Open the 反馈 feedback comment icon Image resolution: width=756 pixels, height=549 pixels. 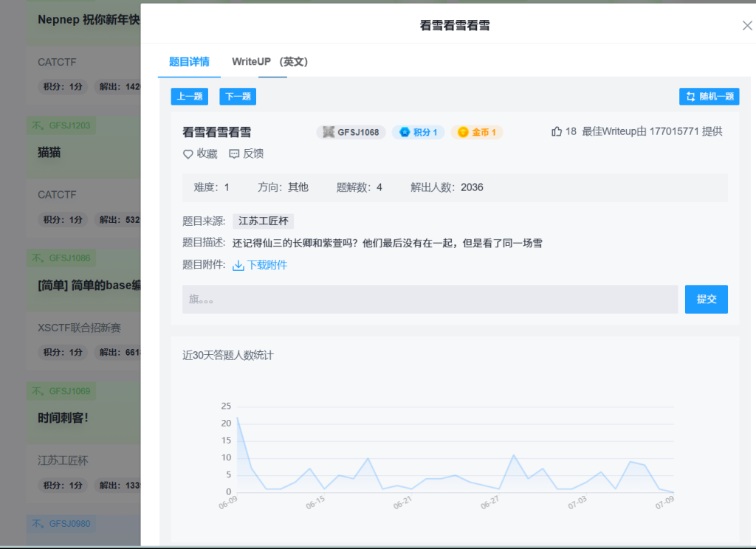pyautogui.click(x=234, y=154)
